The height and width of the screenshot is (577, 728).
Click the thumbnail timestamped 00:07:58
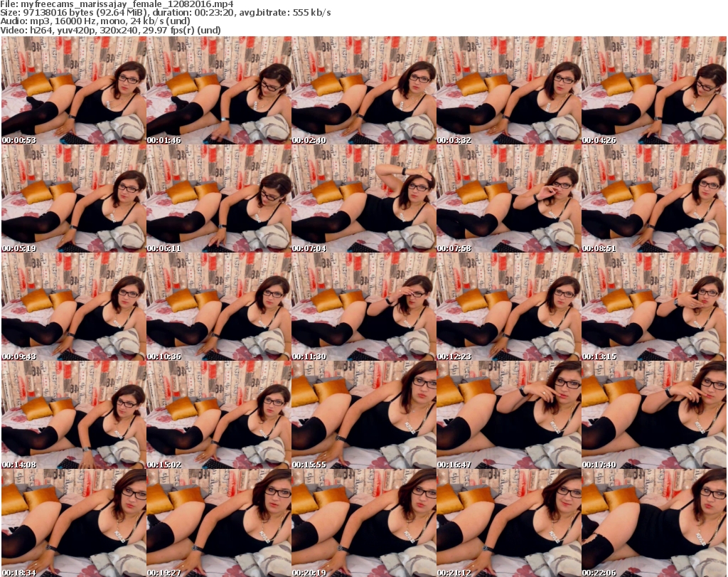coord(509,198)
